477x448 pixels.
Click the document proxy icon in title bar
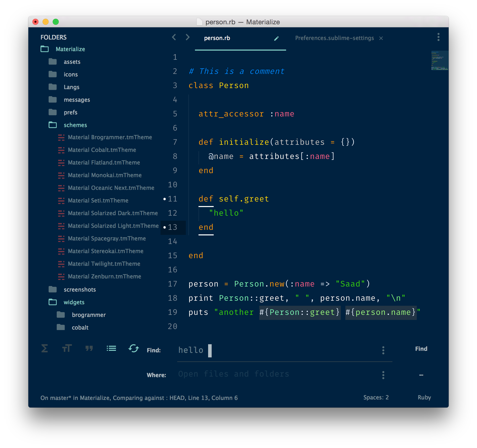(200, 22)
